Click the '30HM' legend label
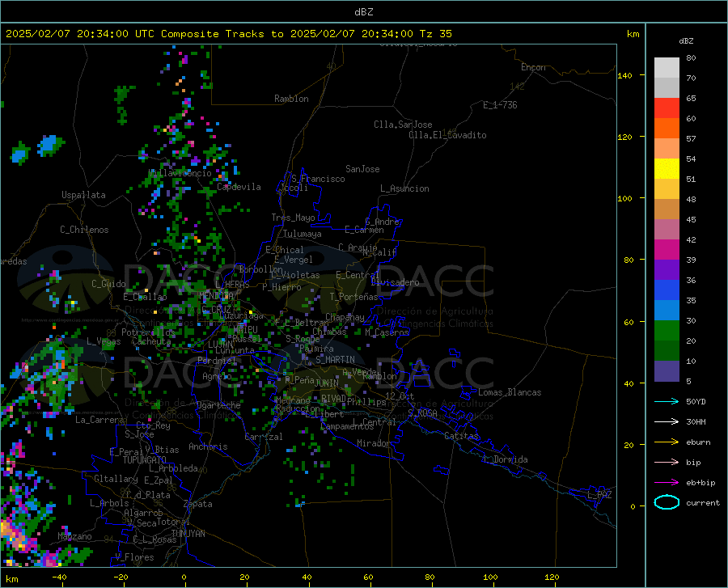Viewport: 728px width, 588px height. tap(696, 422)
